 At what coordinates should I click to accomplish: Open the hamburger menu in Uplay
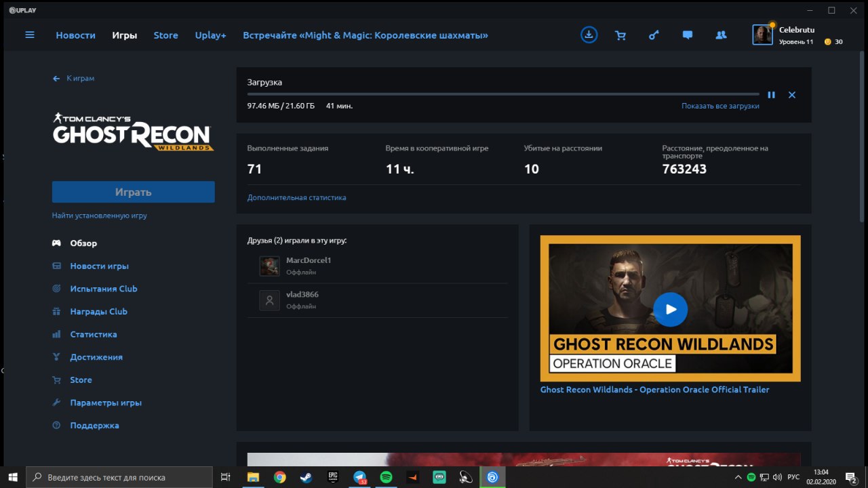click(30, 35)
